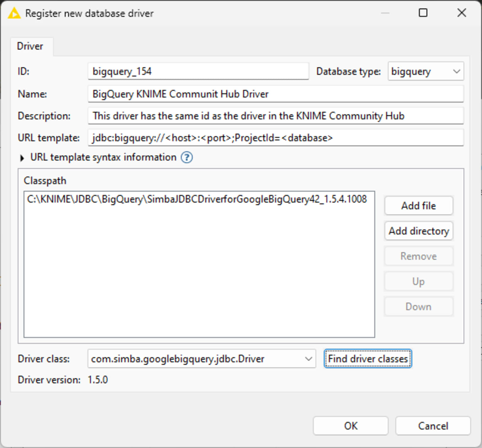Click the Description input field

tap(276, 116)
